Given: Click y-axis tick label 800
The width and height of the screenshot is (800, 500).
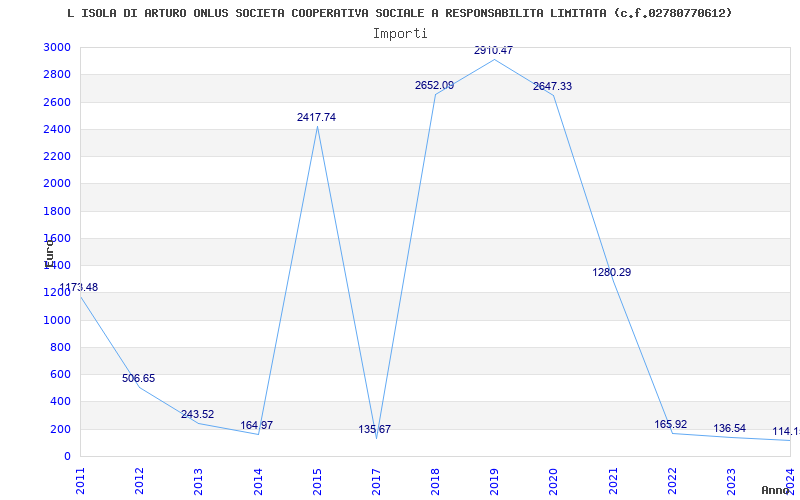Looking at the screenshot, I should pos(61,347).
